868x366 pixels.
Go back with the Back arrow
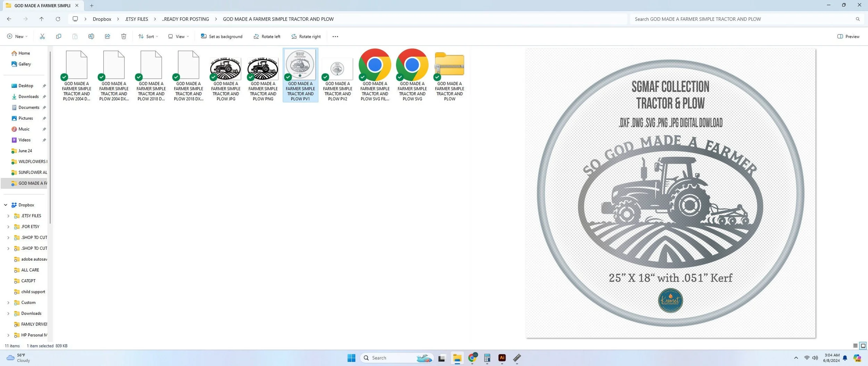pyautogui.click(x=9, y=19)
